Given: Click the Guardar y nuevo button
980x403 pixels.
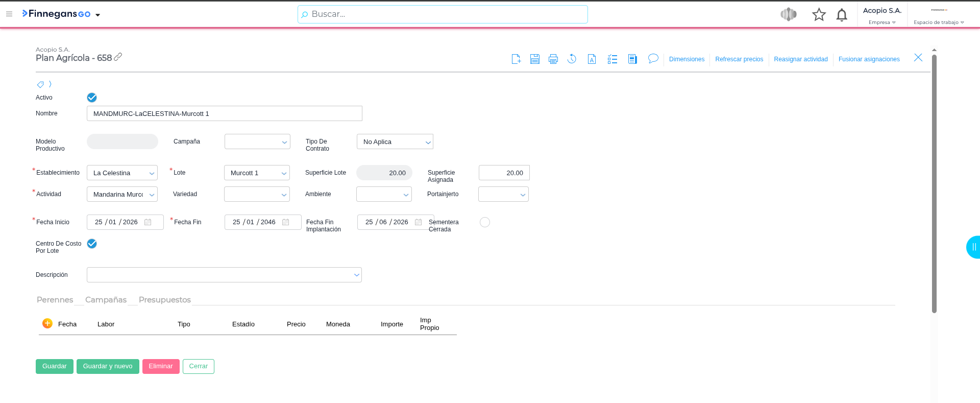Looking at the screenshot, I should pyautogui.click(x=108, y=366).
